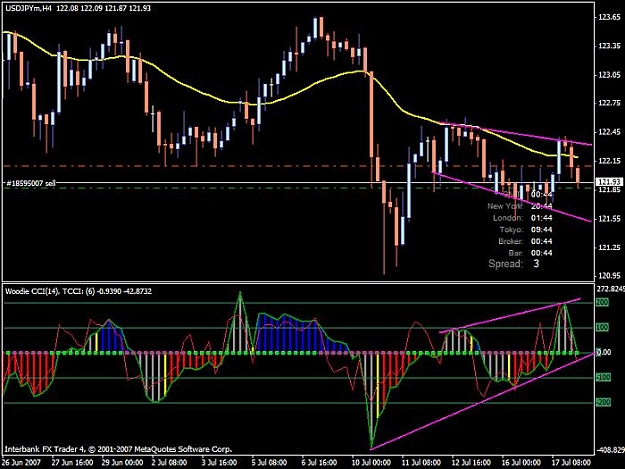The width and height of the screenshot is (625, 469).
Task: Click the 123.65 price axis label
Action: pos(609,17)
